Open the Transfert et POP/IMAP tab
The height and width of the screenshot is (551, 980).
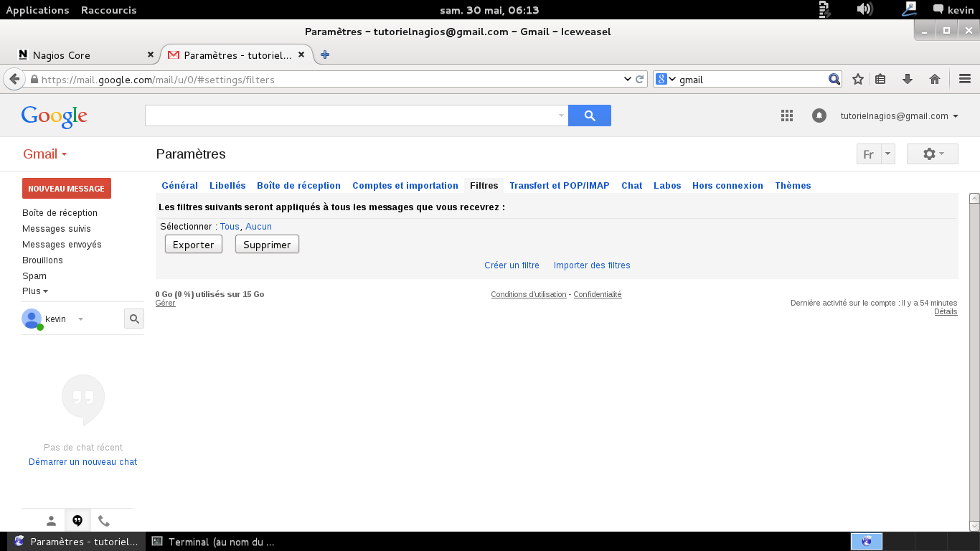[560, 185]
